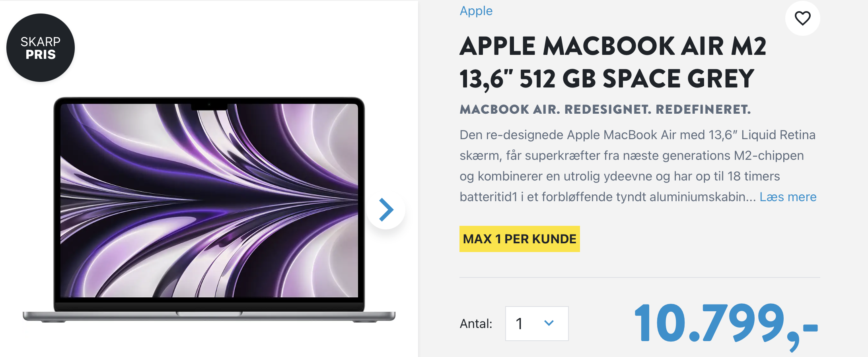Open the Apple brand link
The height and width of the screenshot is (357, 868).
coord(476,11)
